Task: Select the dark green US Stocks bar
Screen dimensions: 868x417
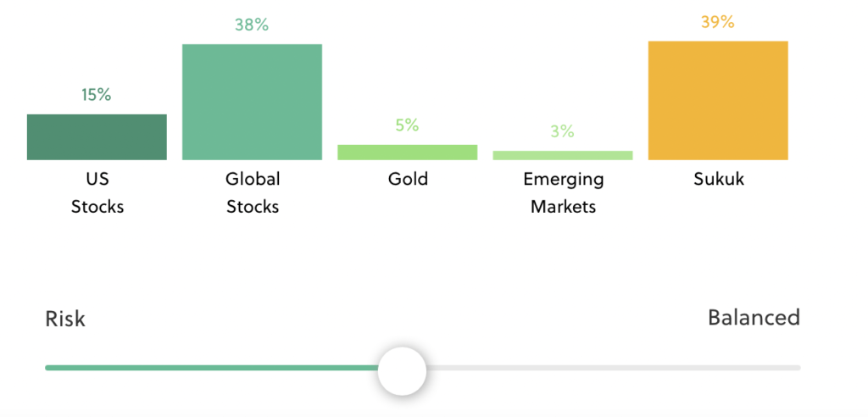Action: pyautogui.click(x=97, y=137)
